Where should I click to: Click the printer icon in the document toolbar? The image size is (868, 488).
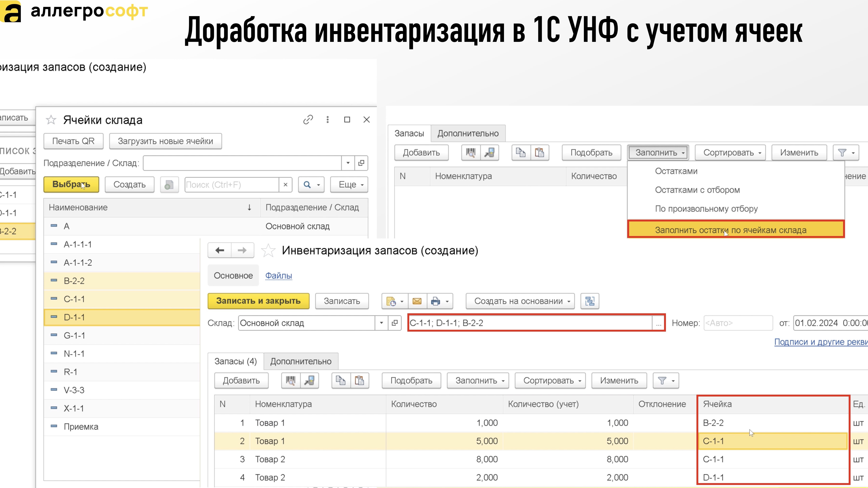pyautogui.click(x=440, y=301)
